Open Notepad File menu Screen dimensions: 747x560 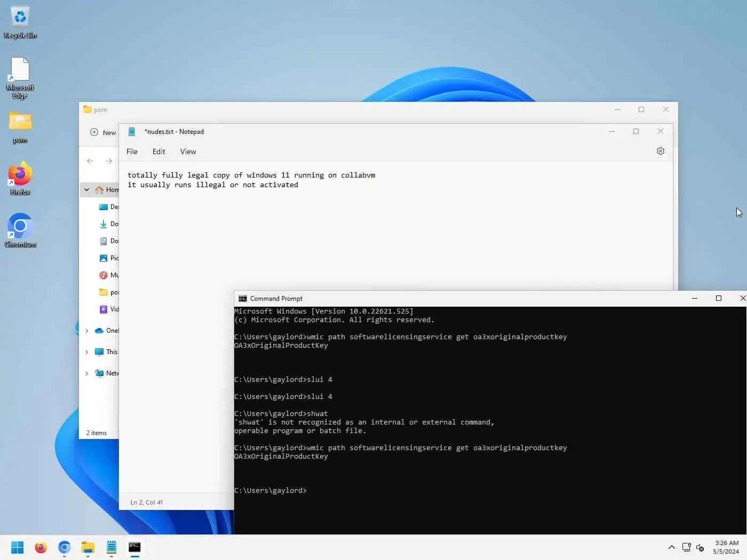[x=132, y=151]
